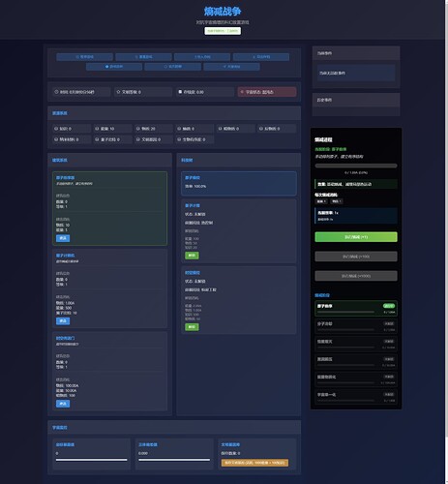Click the green execute entropy reduction ×1 button
This screenshot has height=484, width=448.
(x=356, y=237)
